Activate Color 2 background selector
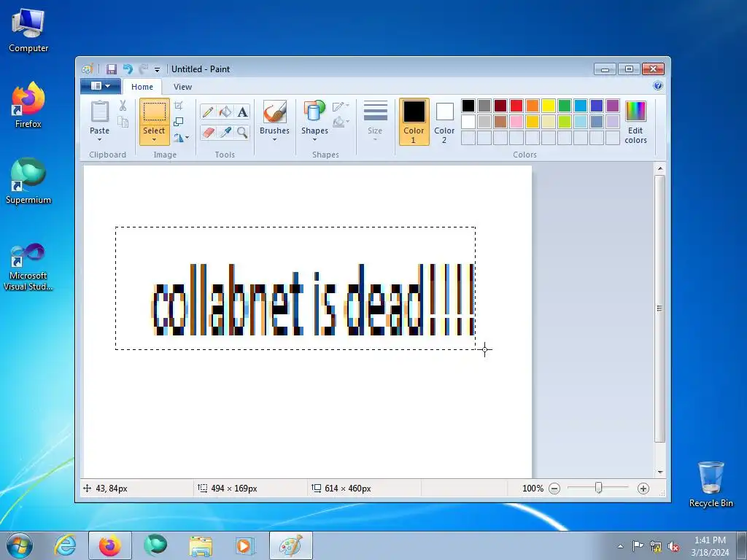This screenshot has width=747, height=560. point(444,122)
